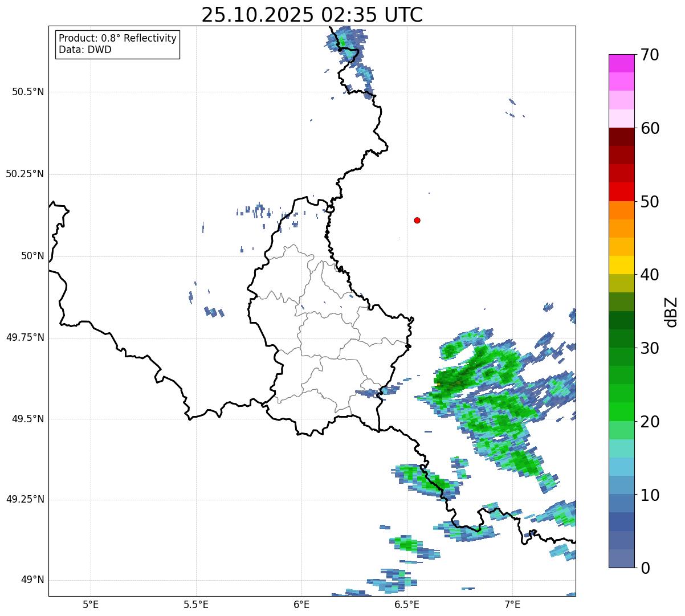Click the 6.5°E longitude label
Viewport: 685px width, 616px height.
click(407, 604)
